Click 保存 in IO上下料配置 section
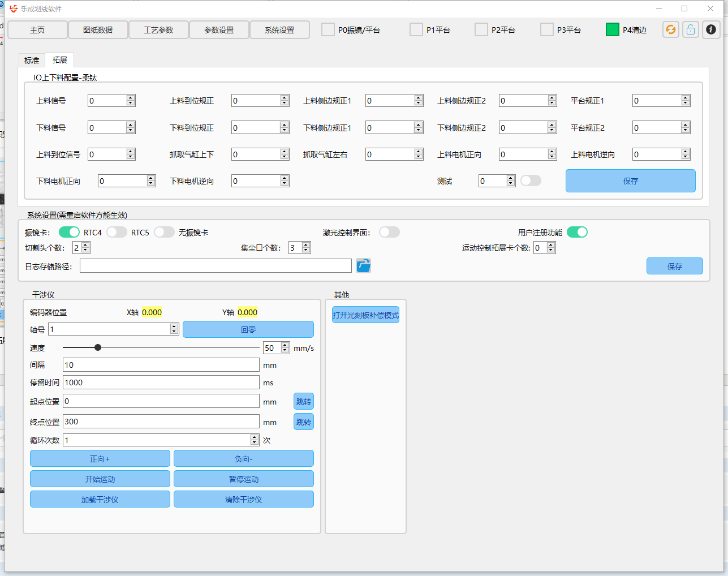The image size is (728, 576). [x=631, y=181]
